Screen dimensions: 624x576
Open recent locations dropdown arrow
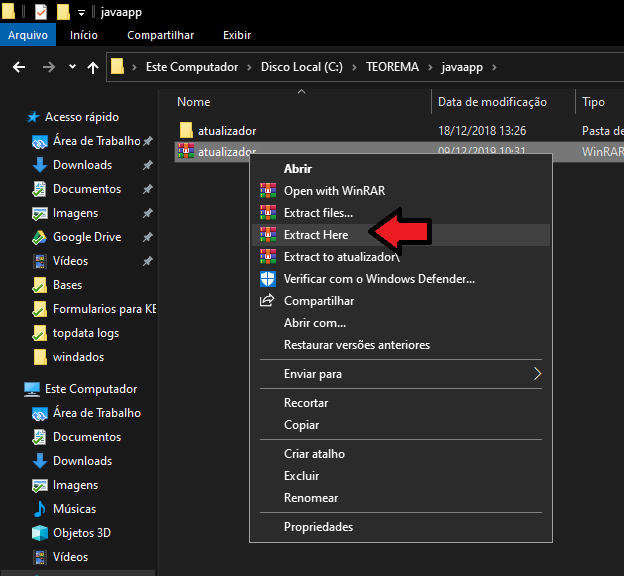72,66
